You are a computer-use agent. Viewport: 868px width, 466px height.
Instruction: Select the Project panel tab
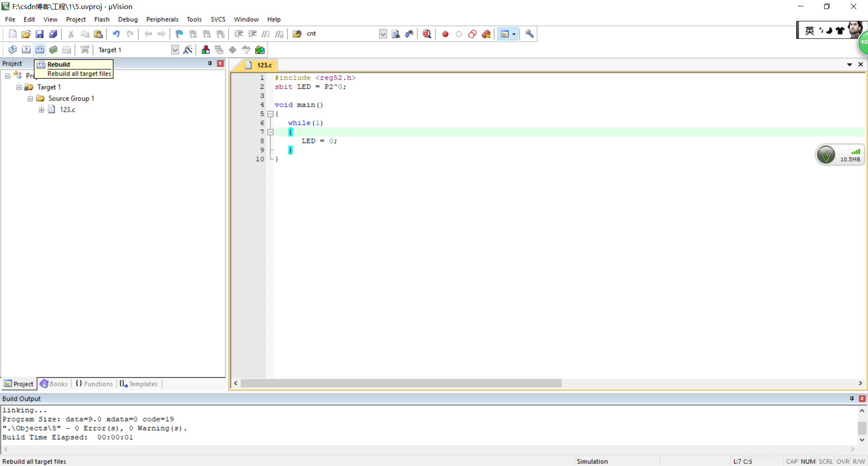tap(19, 384)
